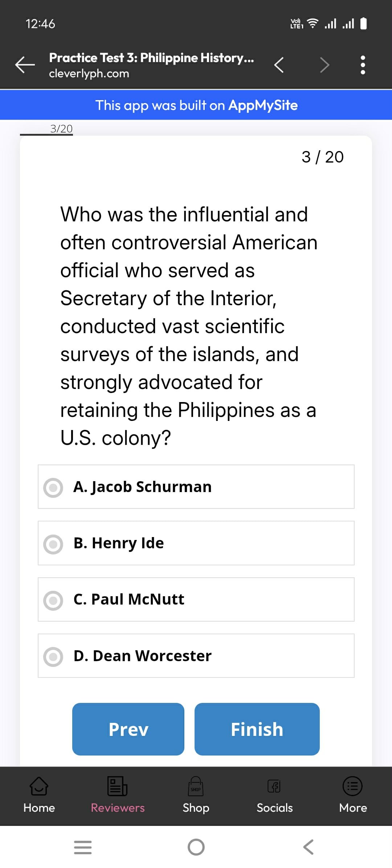Tap the back arrow in the header
This screenshot has width=392, height=868.
pyautogui.click(x=25, y=65)
